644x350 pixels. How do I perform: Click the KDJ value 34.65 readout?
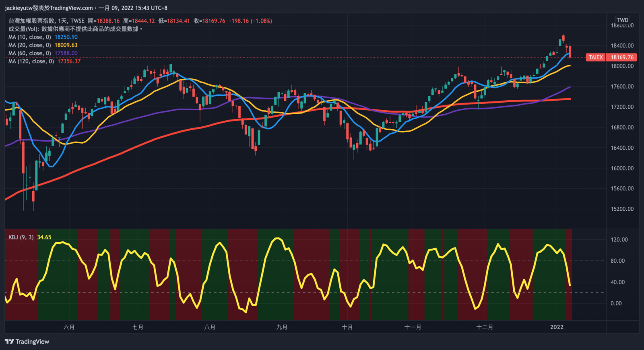click(44, 237)
